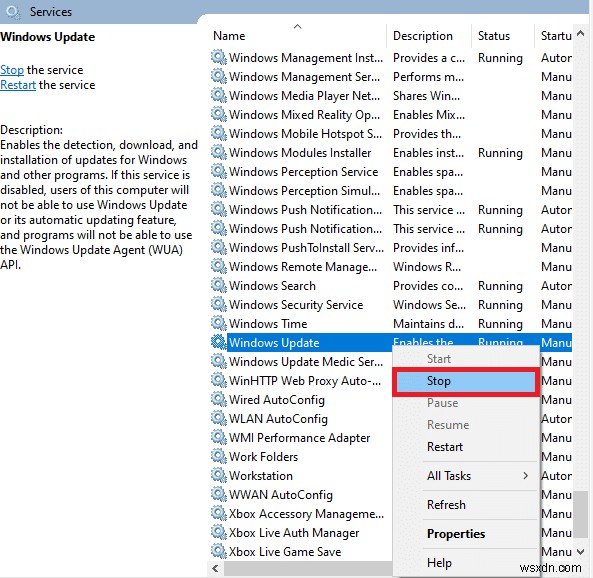593x578 pixels.
Task: Open the All Tasks submenu
Action: coord(465,476)
